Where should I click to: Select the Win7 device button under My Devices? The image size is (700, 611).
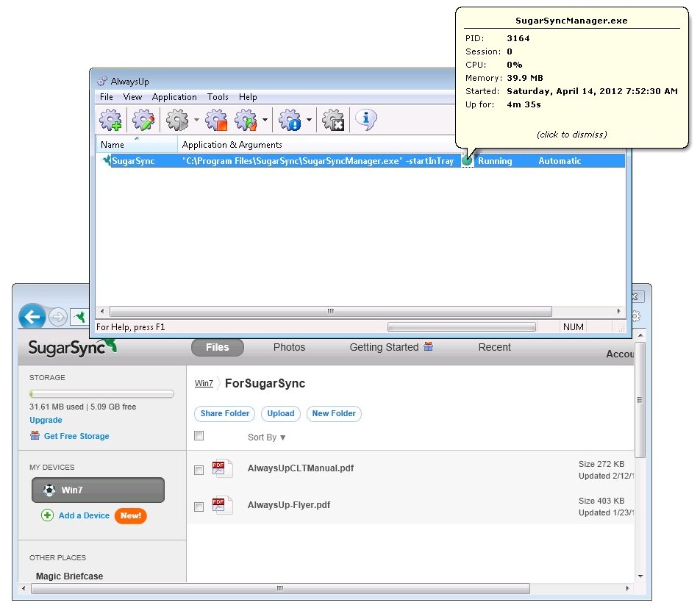click(98, 490)
